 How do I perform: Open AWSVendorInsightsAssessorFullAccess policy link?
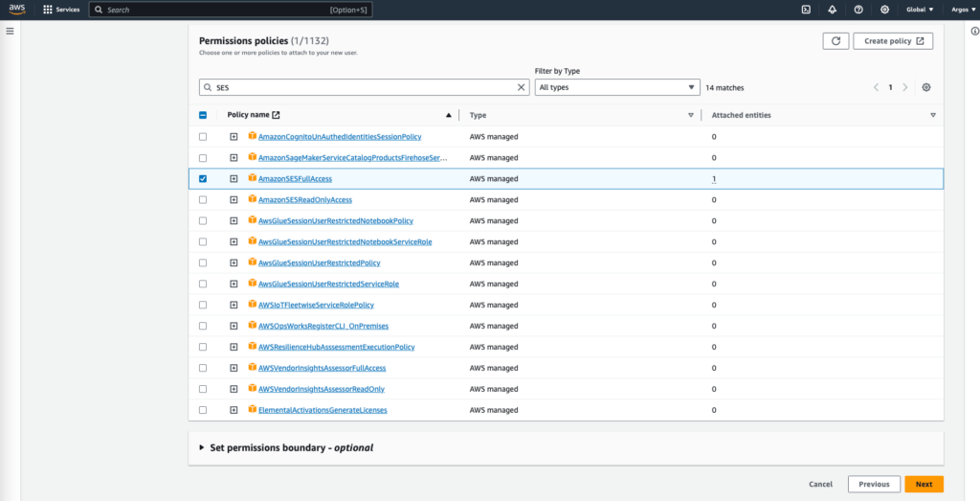tap(322, 368)
